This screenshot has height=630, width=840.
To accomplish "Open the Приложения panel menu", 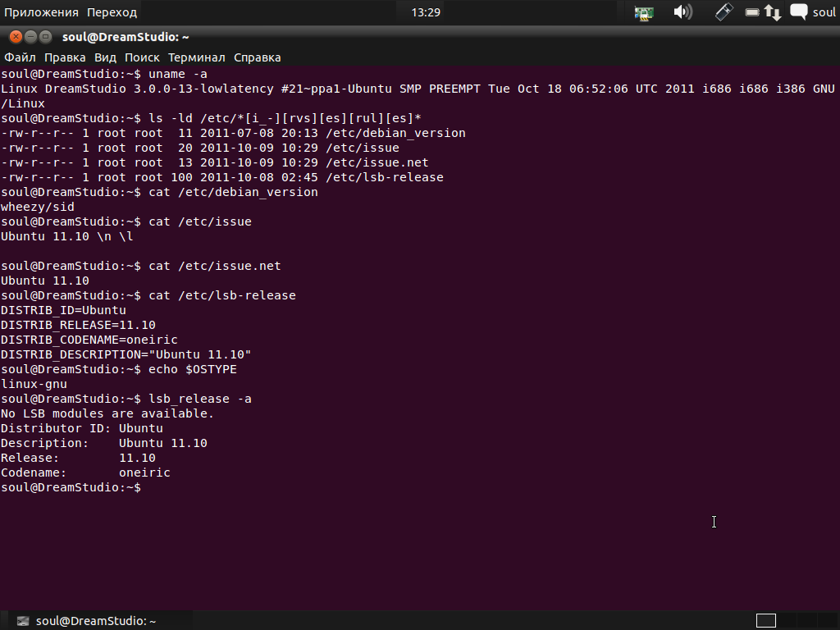I will pos(41,12).
